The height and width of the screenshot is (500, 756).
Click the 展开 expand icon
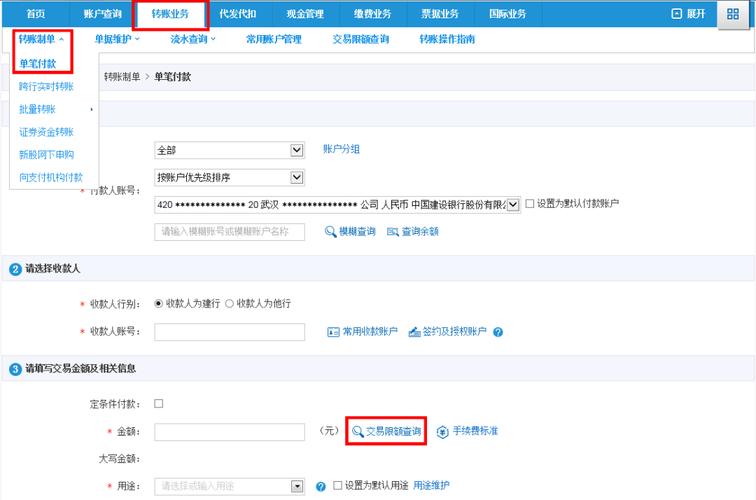coord(677,14)
